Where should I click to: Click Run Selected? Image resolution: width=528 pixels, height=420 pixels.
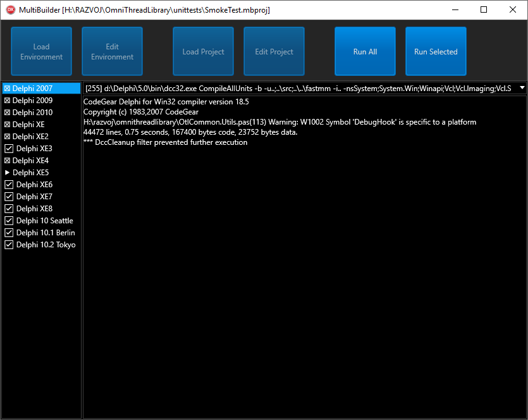pos(436,51)
